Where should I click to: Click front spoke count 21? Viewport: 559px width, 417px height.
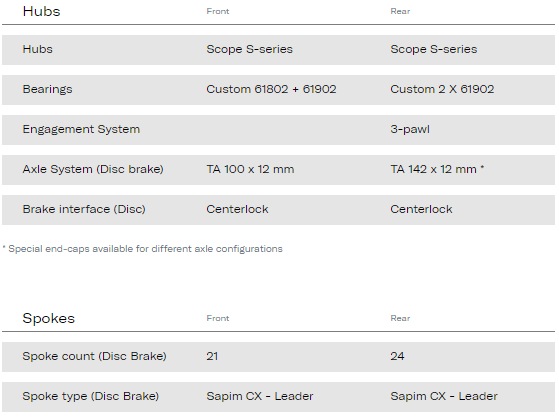pos(212,356)
